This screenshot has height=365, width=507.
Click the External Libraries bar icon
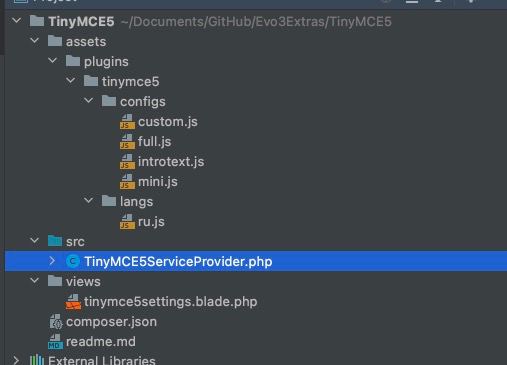(x=37, y=360)
